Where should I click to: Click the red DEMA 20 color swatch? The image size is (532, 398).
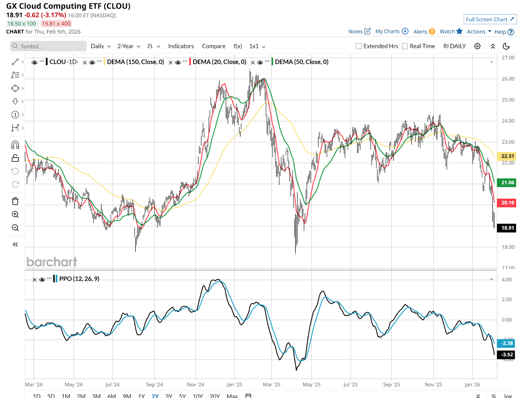[x=190, y=62]
